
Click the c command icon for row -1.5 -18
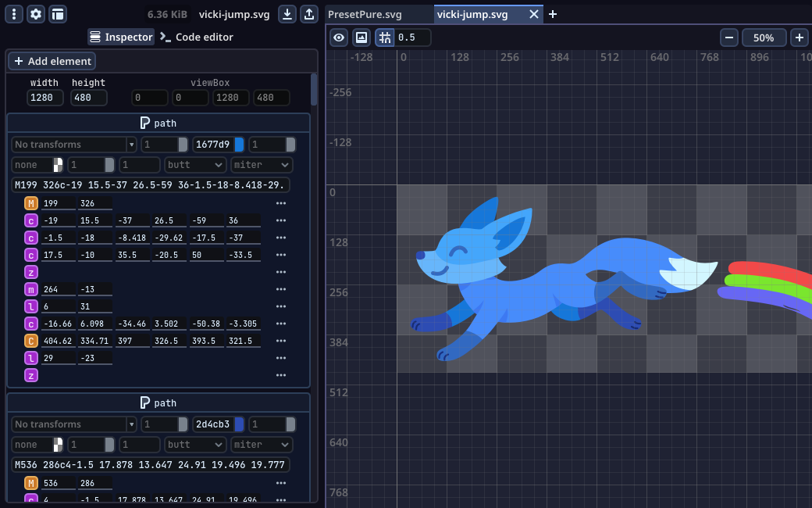[31, 238]
